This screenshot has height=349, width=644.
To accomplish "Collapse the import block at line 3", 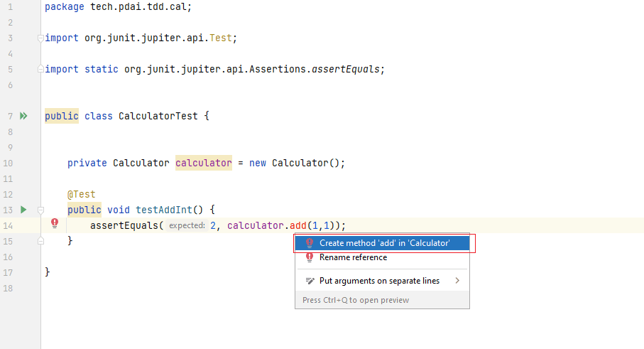I will click(41, 38).
